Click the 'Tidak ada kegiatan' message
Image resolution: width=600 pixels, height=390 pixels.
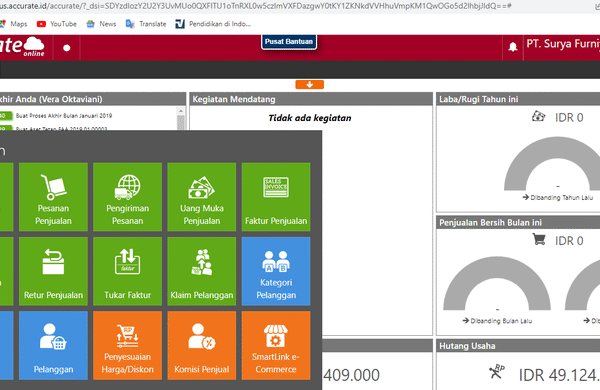(310, 118)
